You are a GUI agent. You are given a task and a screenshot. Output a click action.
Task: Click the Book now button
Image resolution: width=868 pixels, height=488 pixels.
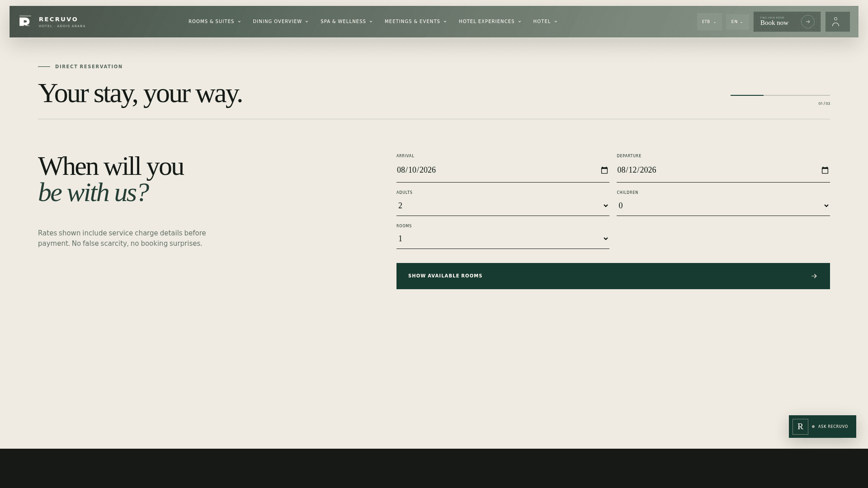pos(787,22)
